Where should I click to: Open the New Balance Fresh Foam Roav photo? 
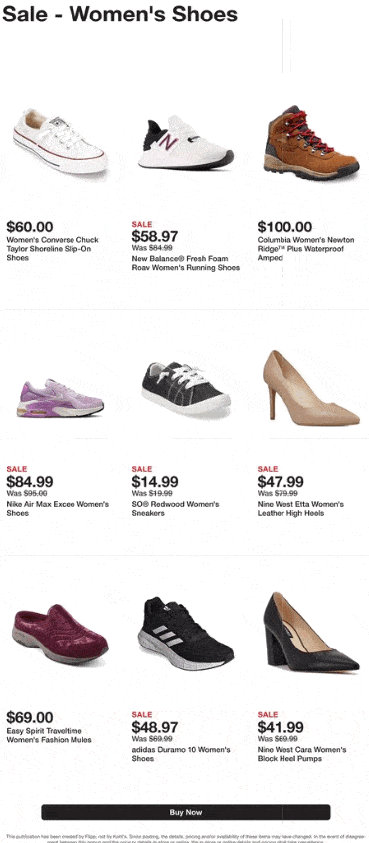tap(186, 142)
